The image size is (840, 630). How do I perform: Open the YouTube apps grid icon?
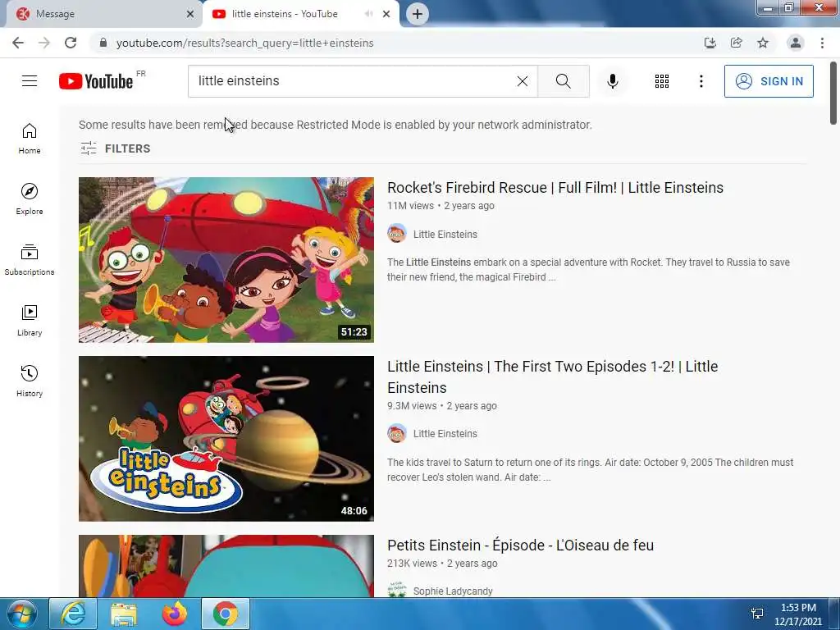662,81
